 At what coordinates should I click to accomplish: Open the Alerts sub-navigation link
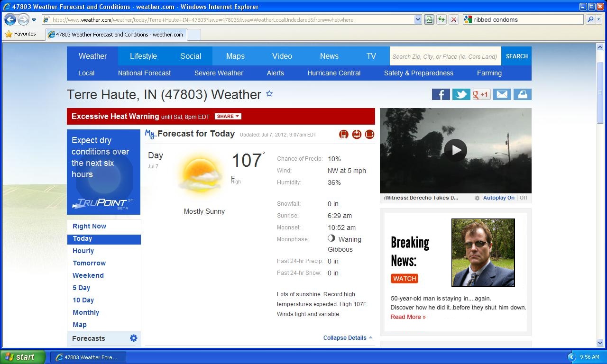tap(276, 73)
